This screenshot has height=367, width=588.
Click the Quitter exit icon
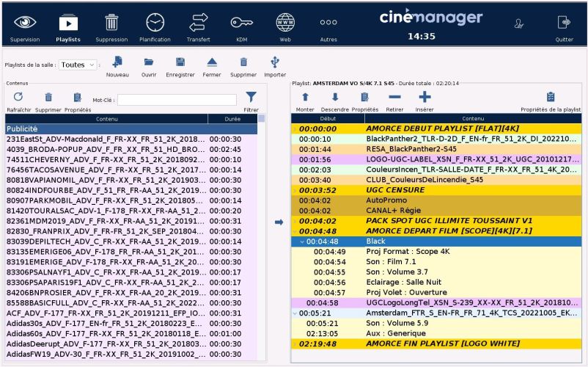pos(564,23)
